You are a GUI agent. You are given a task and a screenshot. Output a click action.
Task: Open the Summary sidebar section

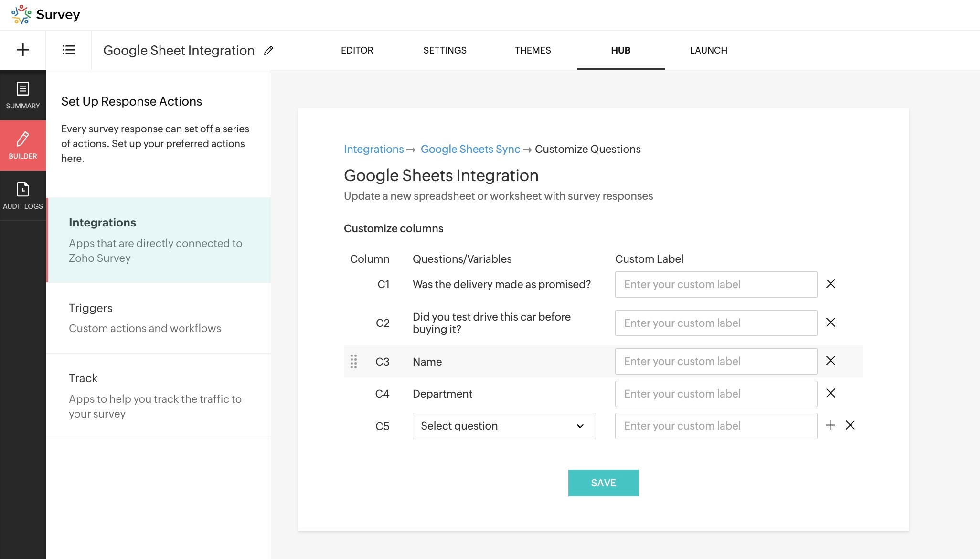pos(22,95)
